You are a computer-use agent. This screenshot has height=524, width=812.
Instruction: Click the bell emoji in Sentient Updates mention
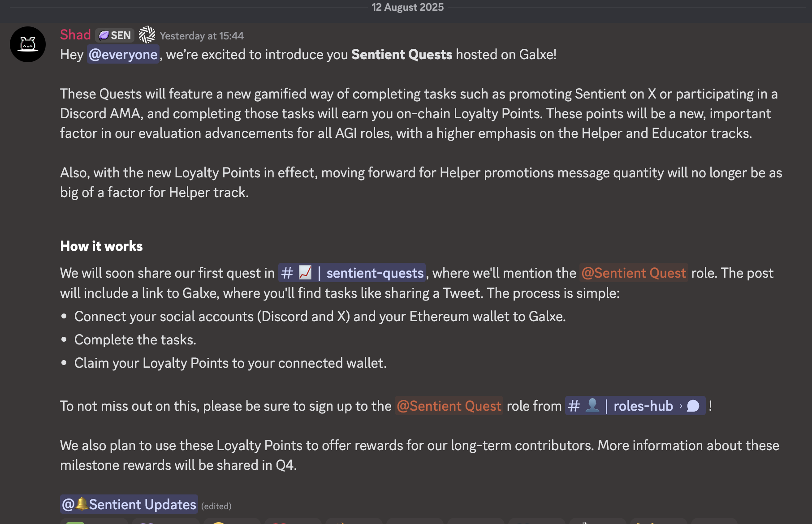[82, 504]
